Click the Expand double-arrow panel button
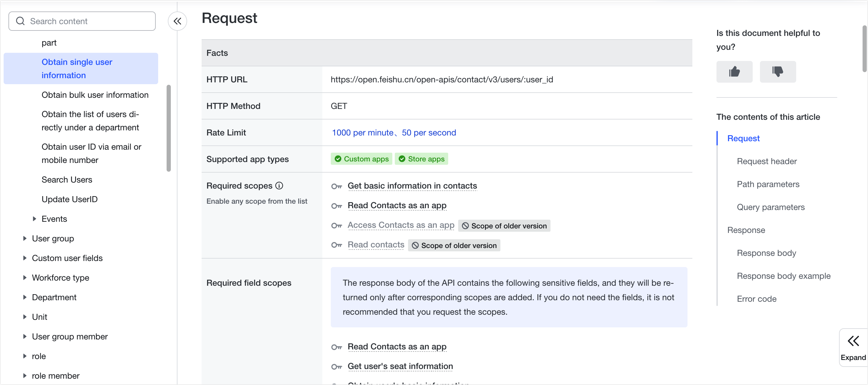 (x=853, y=347)
